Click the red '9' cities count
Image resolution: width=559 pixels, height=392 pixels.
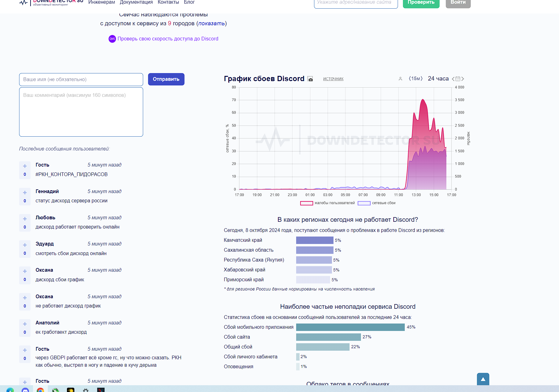pos(169,23)
